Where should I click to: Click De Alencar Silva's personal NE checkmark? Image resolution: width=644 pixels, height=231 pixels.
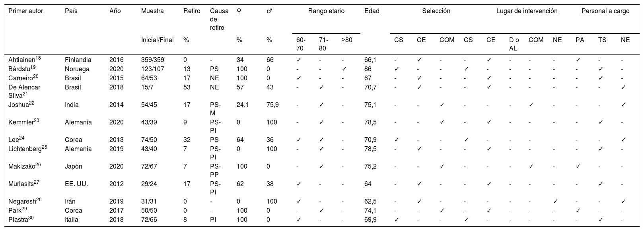623,87
